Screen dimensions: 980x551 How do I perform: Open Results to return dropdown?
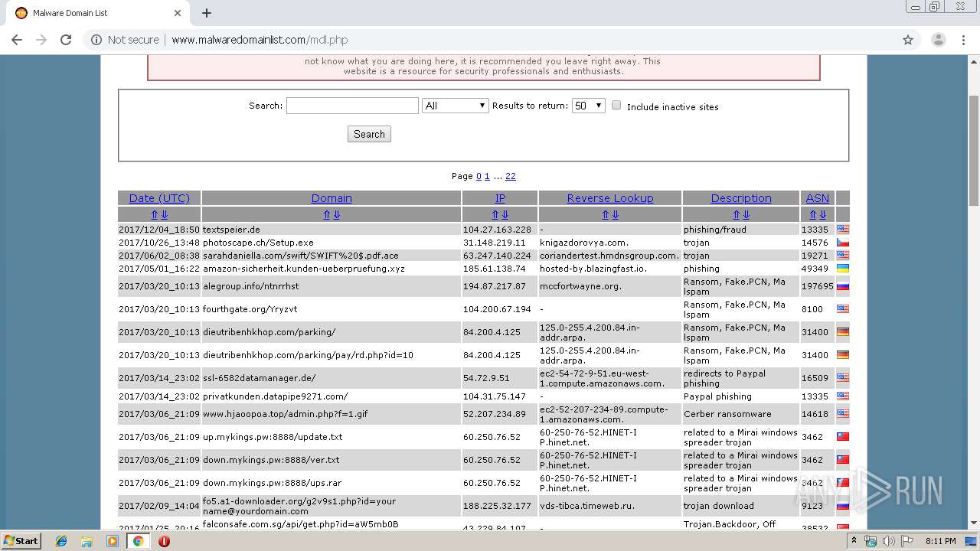588,106
